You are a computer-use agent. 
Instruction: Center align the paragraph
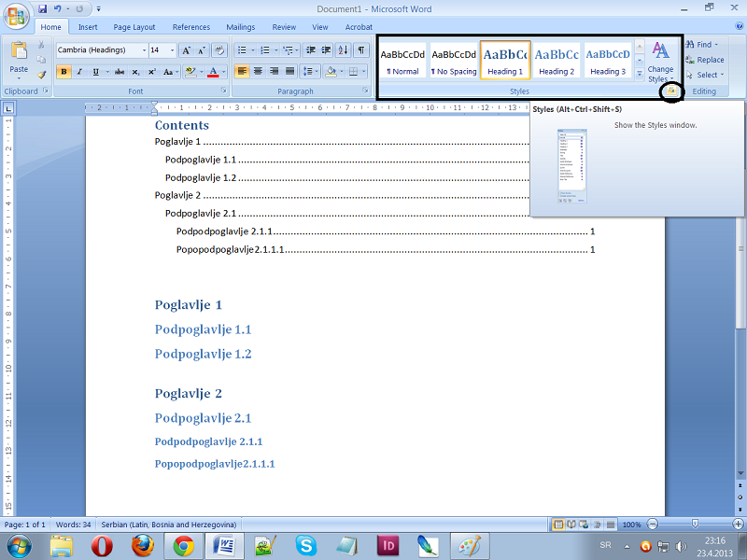tap(258, 72)
